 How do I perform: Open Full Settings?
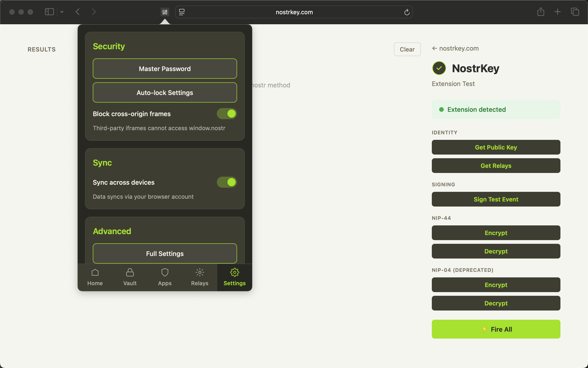[x=165, y=253]
